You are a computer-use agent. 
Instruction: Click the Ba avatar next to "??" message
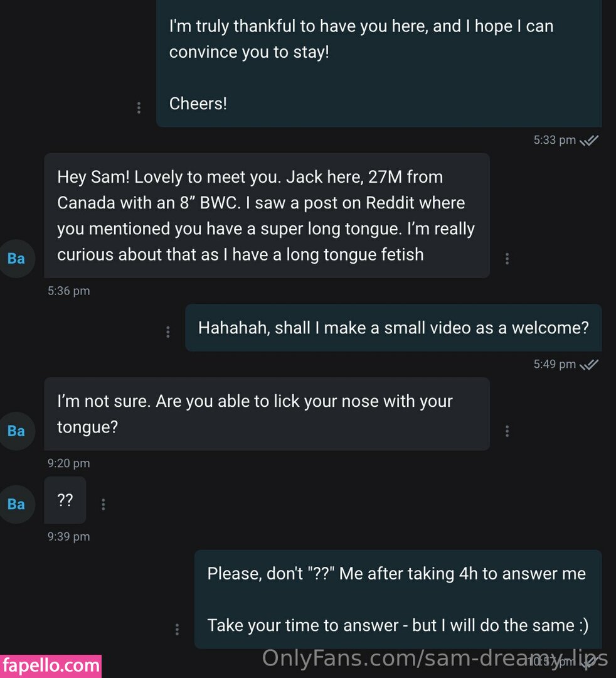16,504
